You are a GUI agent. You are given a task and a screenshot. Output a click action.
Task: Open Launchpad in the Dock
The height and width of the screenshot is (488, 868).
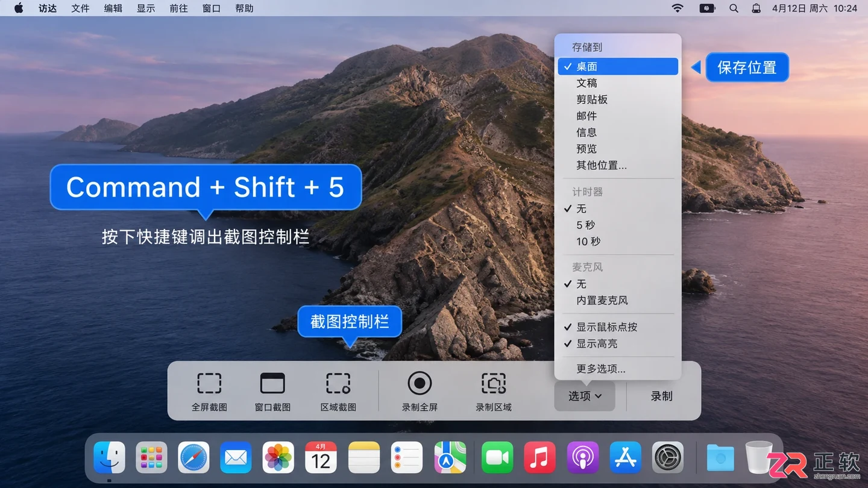click(151, 457)
